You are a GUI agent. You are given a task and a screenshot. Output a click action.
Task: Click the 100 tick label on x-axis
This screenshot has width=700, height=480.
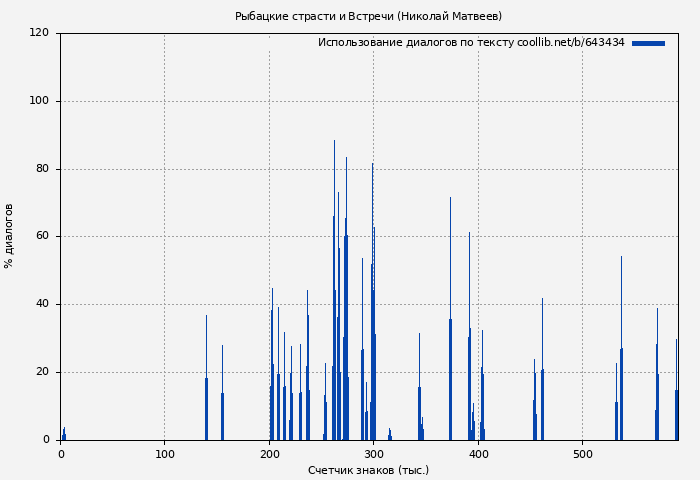pyautogui.click(x=165, y=454)
